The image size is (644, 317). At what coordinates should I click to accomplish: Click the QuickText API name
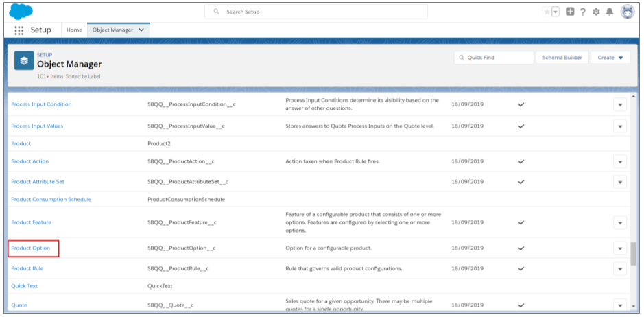pyautogui.click(x=160, y=286)
